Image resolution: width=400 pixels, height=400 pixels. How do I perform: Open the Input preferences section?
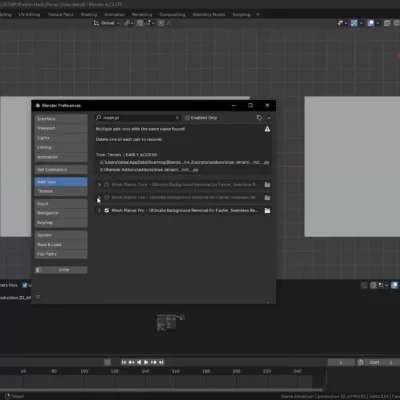point(61,204)
